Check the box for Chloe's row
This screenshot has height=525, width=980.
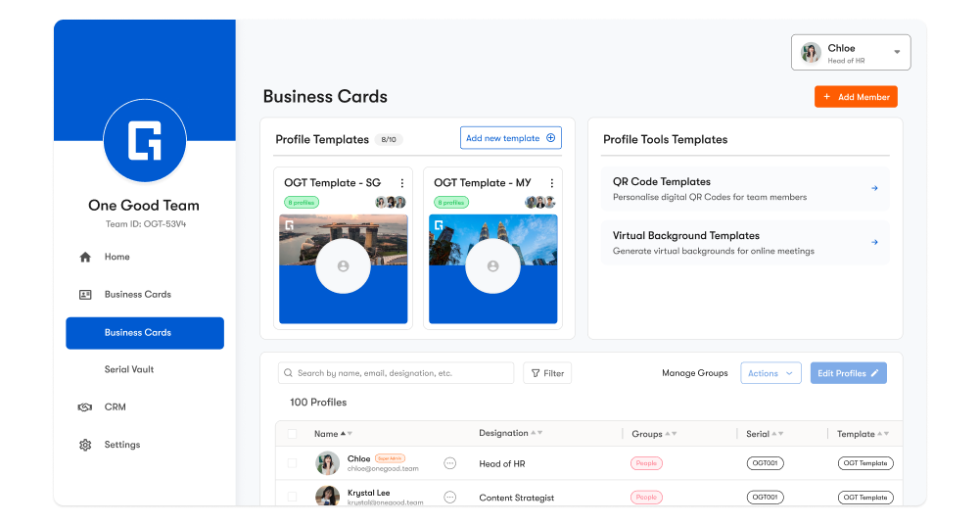tap(292, 463)
